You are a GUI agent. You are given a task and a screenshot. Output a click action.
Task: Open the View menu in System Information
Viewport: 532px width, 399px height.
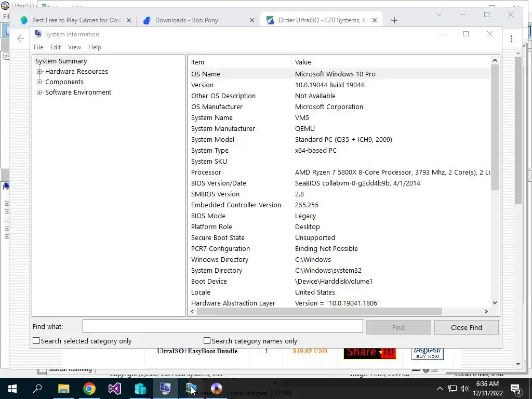coord(74,47)
